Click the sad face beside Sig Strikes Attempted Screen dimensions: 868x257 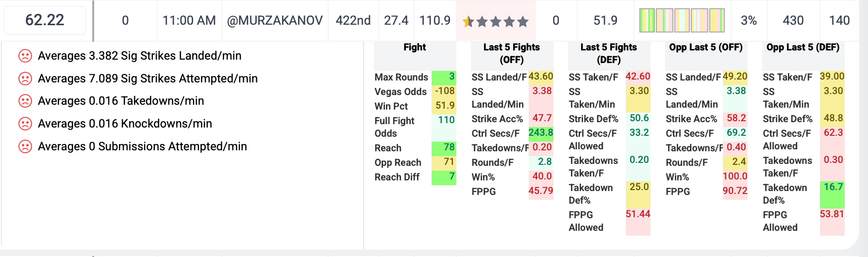[x=25, y=79]
